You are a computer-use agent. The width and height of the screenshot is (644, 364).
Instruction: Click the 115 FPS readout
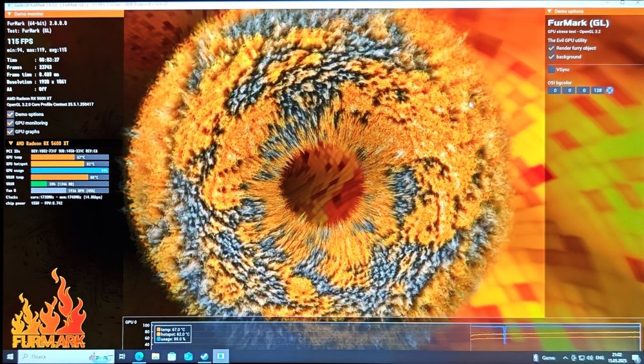pos(20,41)
